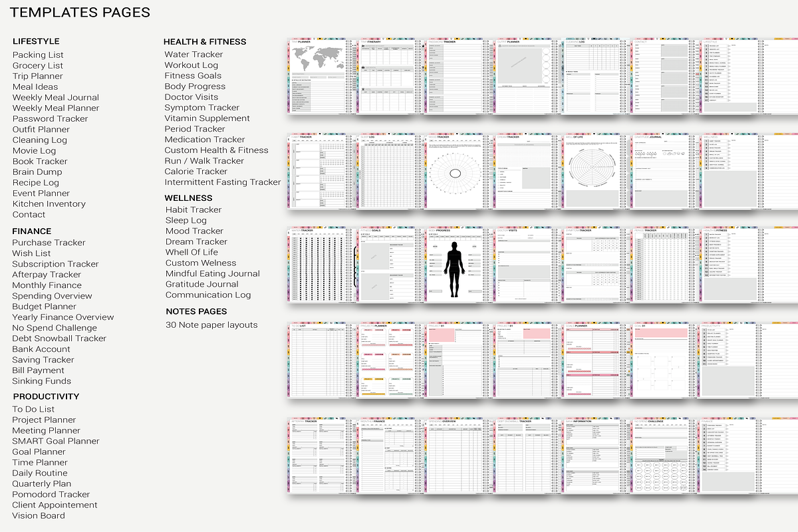Click the 'TEMPLATES PAGES' title

80,13
